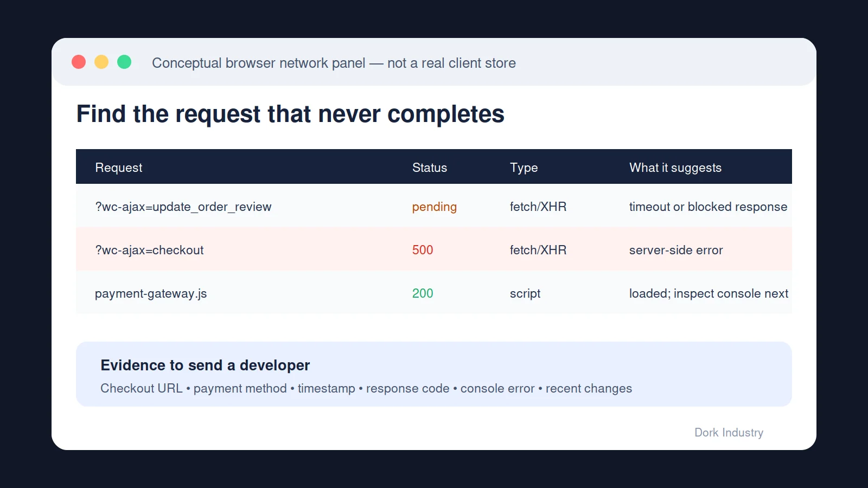This screenshot has width=868, height=488.
Task: Click 'server-side error' text
Action: pos(676,250)
